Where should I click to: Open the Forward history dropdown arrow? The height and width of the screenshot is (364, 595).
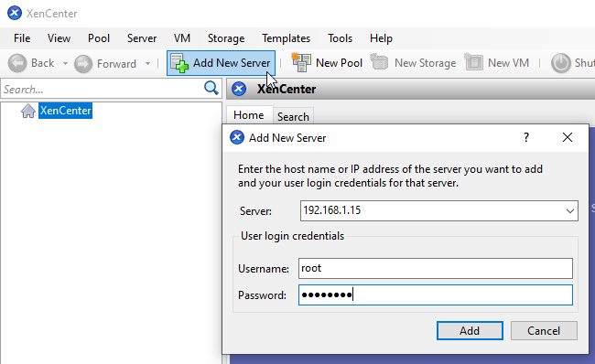click(147, 63)
